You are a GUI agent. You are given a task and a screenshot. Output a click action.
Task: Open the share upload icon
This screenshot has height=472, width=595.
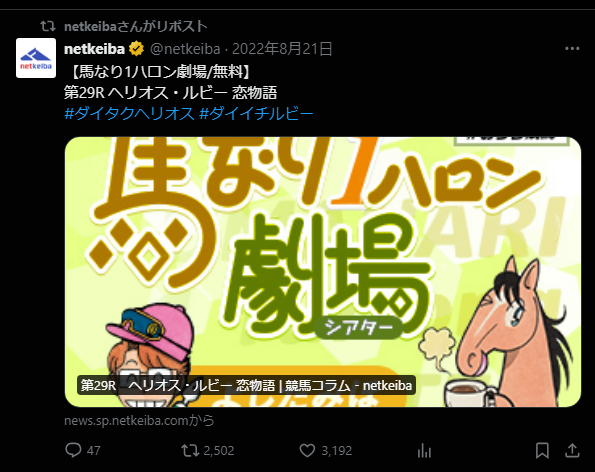tap(572, 451)
